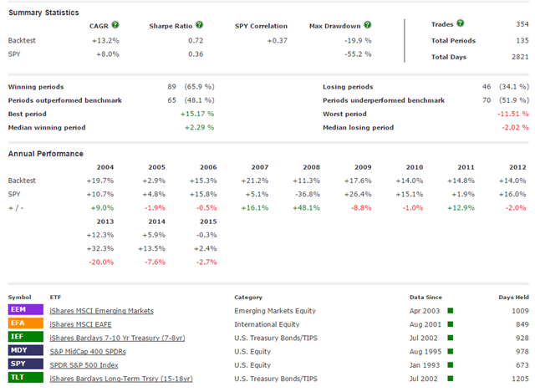Click the SPY CAGR value +8.0%
The height and width of the screenshot is (392, 535).
pos(108,54)
